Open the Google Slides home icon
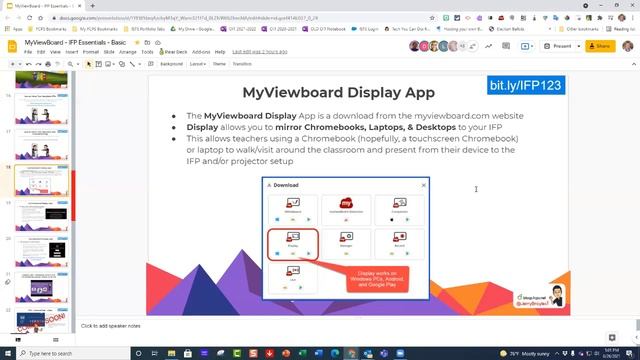Image resolution: width=640 pixels, height=360 pixels. tap(12, 47)
